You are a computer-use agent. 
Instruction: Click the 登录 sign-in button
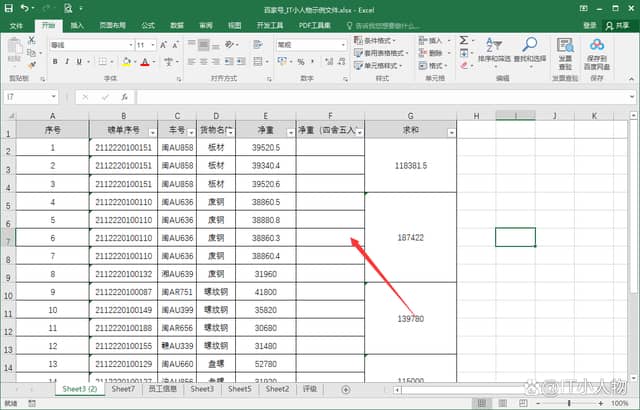pyautogui.click(x=589, y=24)
